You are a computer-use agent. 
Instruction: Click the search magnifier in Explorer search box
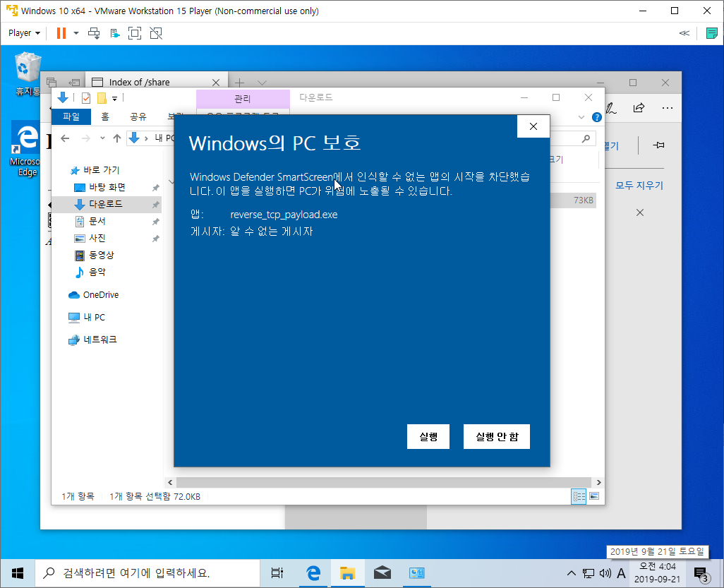click(x=586, y=138)
